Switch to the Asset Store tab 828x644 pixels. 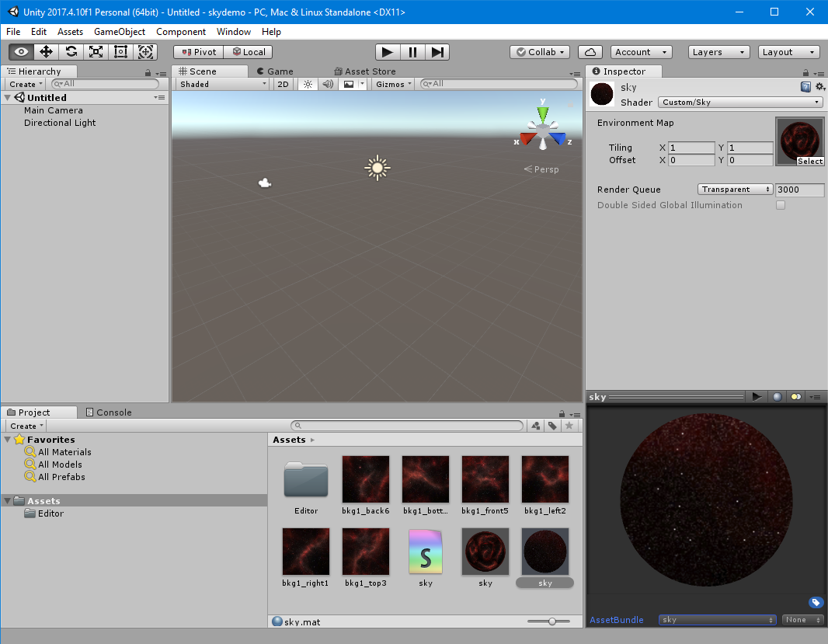coord(365,71)
